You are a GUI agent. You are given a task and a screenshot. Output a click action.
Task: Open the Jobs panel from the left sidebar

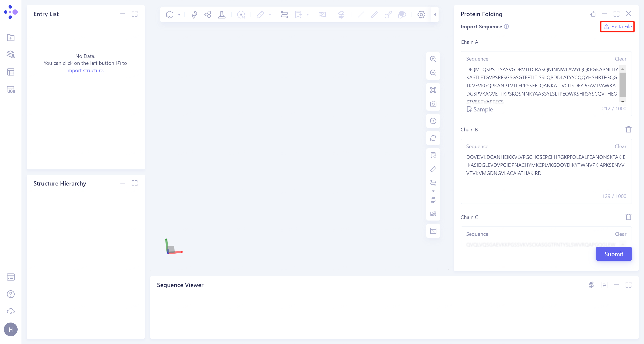[x=11, y=90]
